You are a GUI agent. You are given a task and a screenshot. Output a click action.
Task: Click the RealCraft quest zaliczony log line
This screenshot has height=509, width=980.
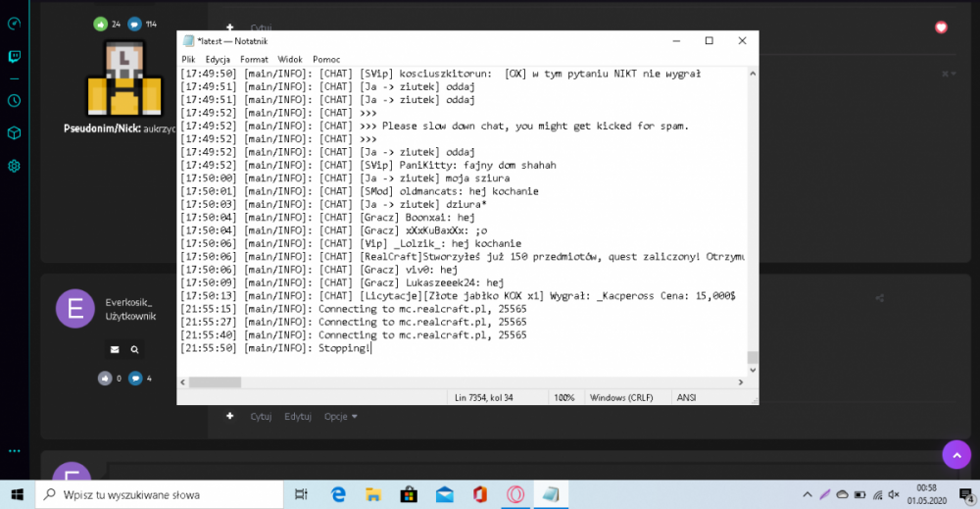463,256
